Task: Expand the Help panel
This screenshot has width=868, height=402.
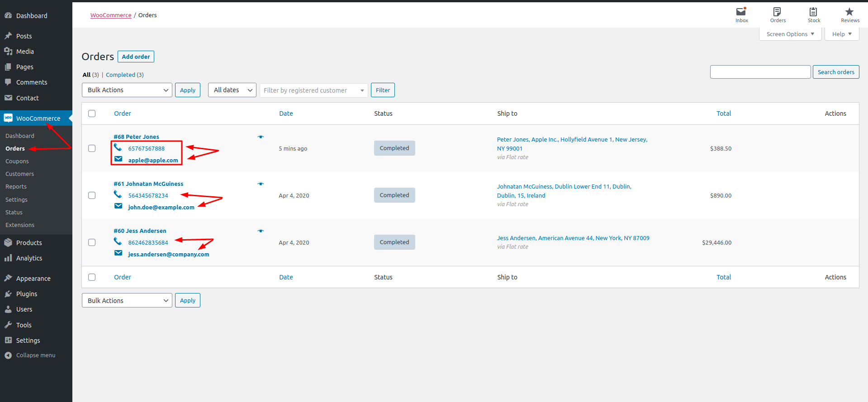Action: (x=842, y=34)
